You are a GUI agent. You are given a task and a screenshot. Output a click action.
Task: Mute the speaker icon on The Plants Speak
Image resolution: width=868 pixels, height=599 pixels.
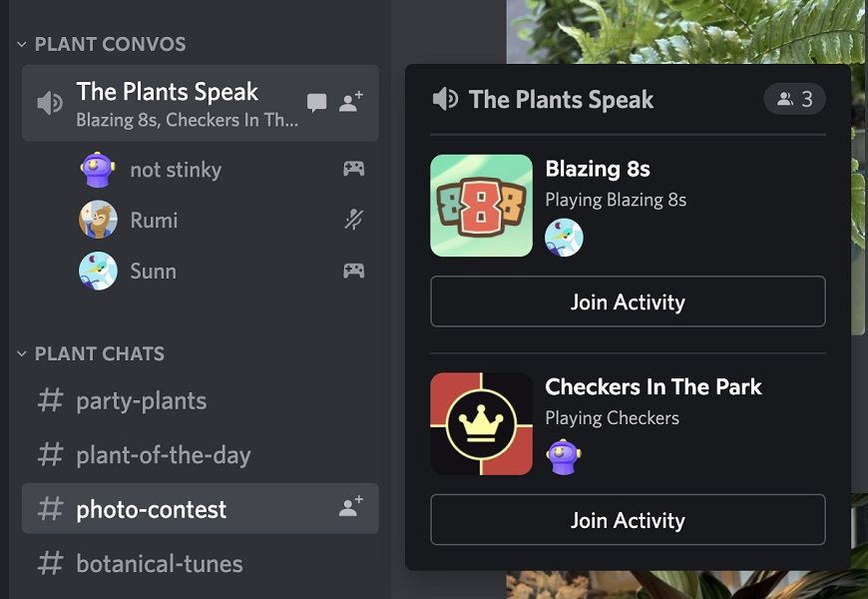(50, 102)
